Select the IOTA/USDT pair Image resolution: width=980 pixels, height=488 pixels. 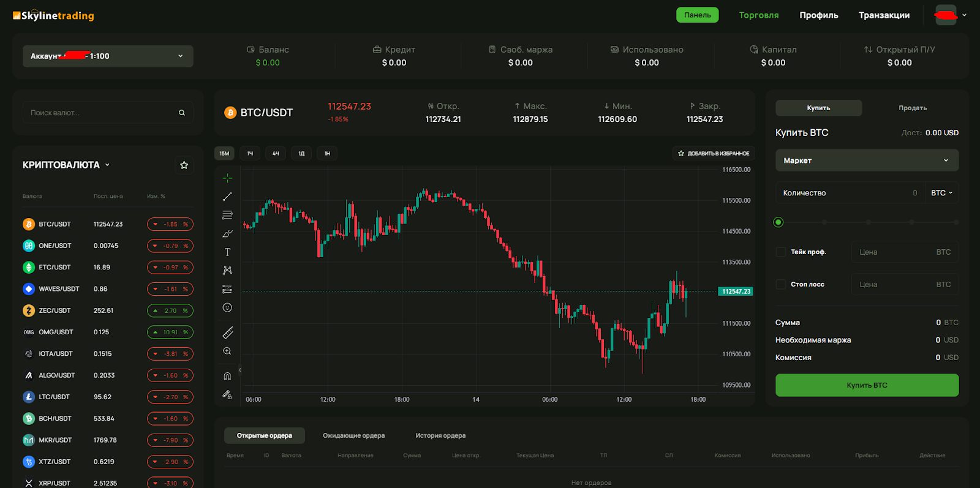pos(108,354)
